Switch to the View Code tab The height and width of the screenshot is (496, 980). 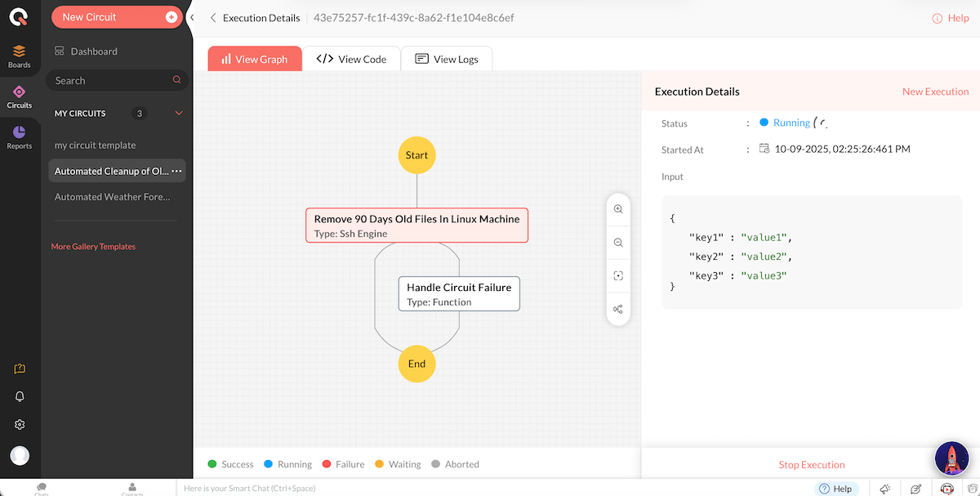coord(351,59)
